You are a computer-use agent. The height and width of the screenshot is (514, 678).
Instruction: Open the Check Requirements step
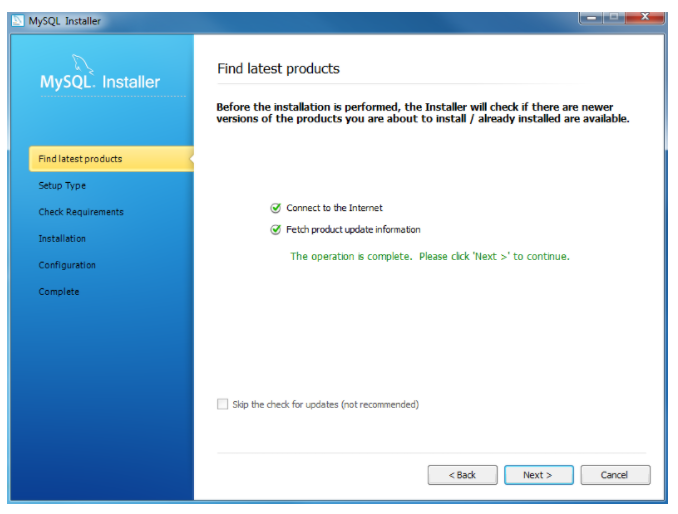81,212
